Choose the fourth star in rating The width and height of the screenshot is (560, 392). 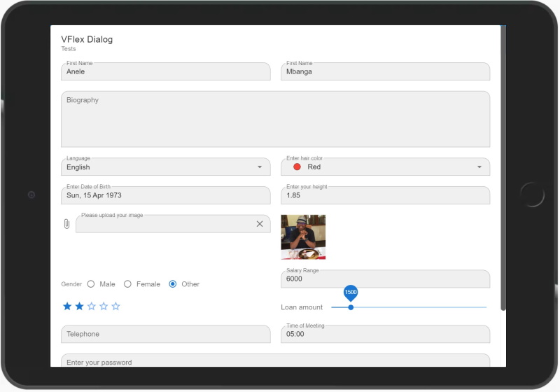pos(104,307)
